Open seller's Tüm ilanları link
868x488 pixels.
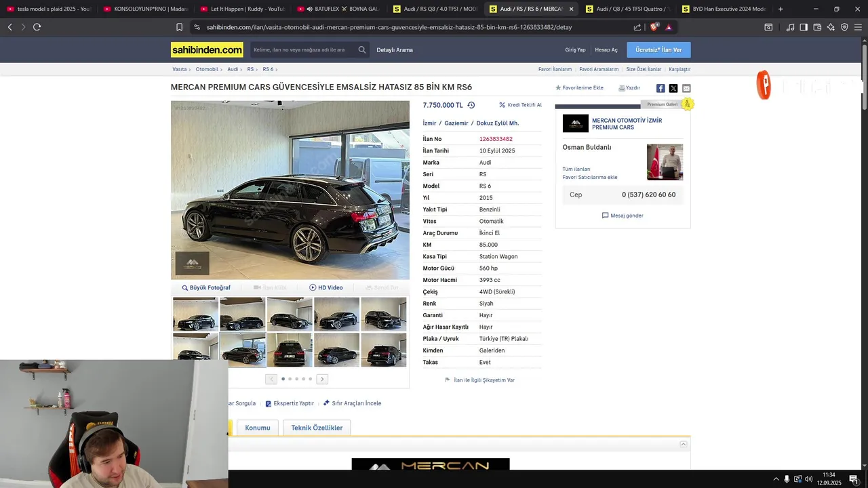tap(576, 169)
